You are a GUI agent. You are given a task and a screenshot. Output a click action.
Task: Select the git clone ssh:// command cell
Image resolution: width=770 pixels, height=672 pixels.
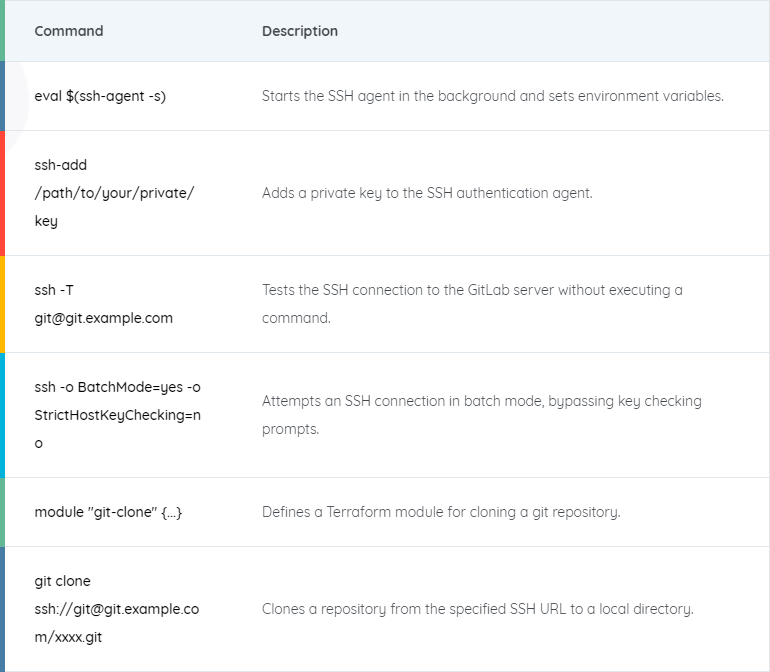(117, 609)
